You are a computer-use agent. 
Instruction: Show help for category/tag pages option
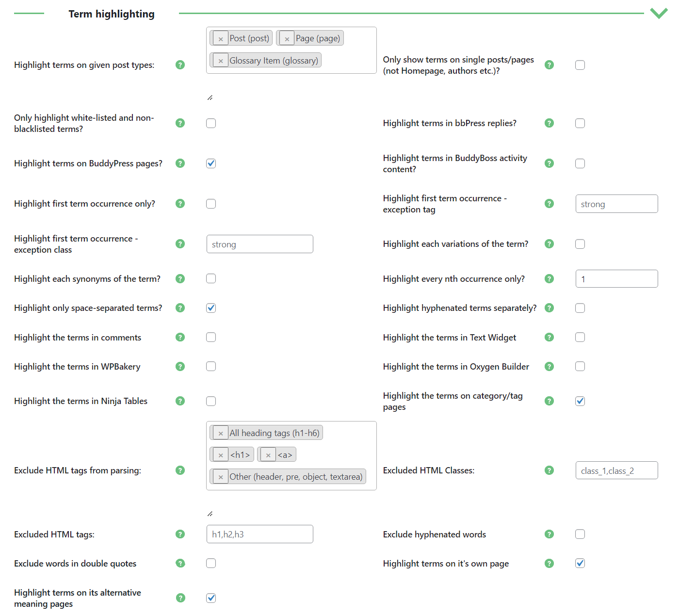[549, 401]
